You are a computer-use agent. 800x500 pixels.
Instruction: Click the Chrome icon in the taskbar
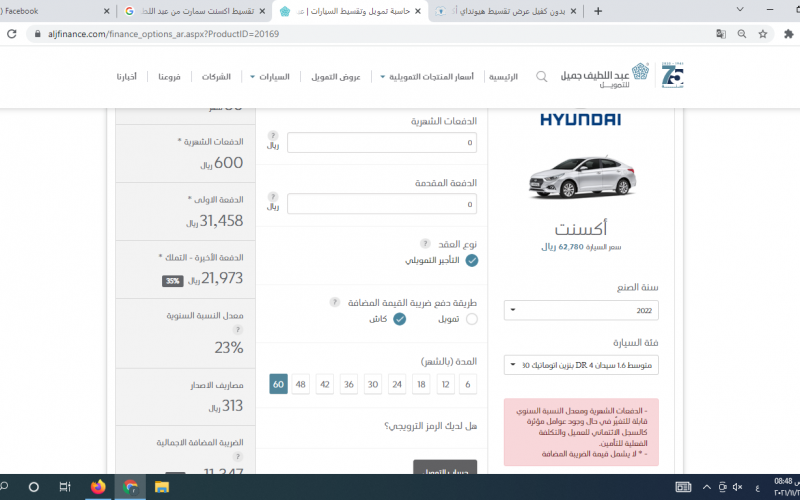(x=131, y=487)
